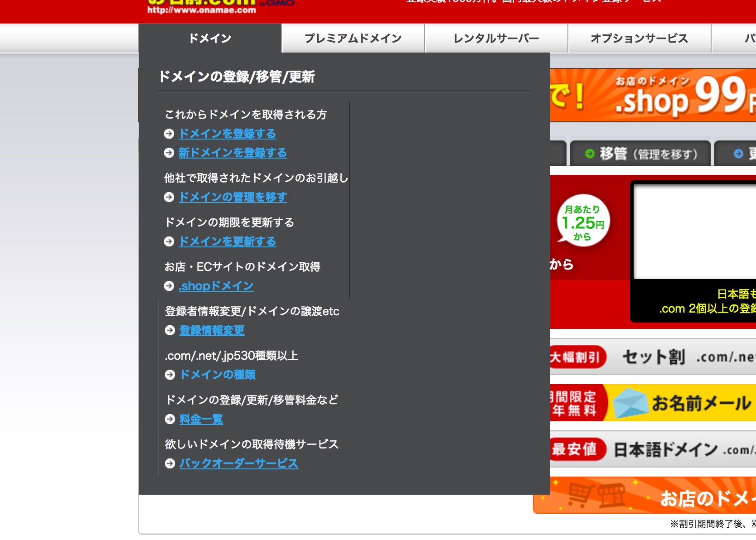The image size is (756, 540).
Task: Click arrow icon beside バックオーダーサービス
Action: click(x=170, y=463)
